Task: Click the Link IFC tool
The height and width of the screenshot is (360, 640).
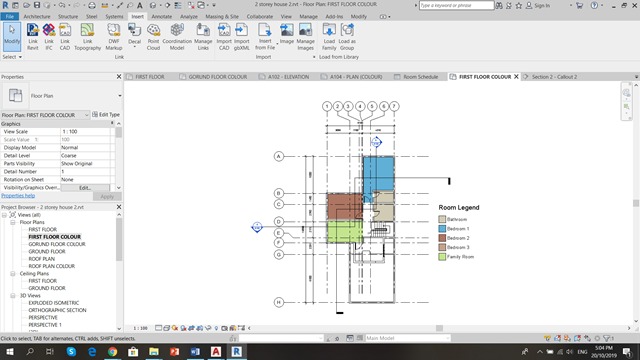Action: pos(49,37)
